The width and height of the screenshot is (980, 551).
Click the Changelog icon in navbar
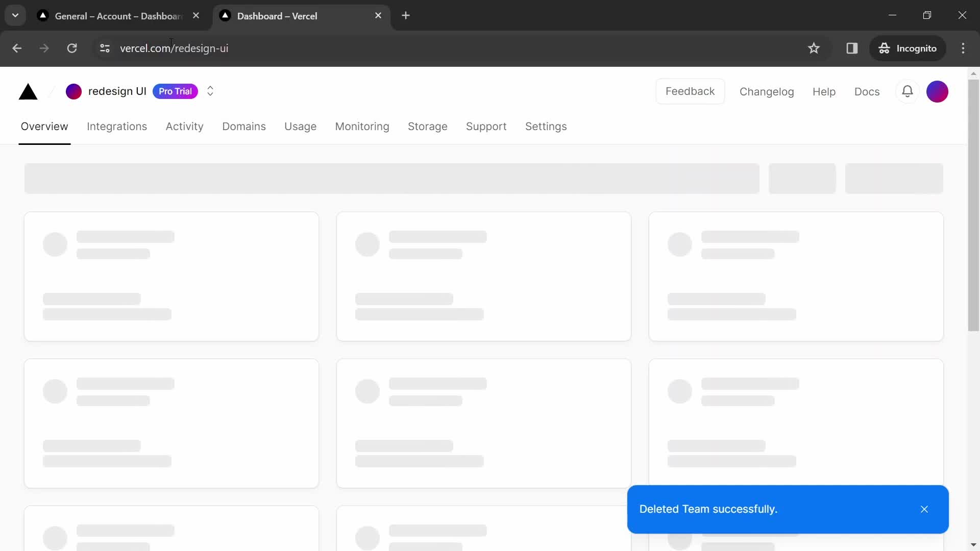tap(767, 91)
